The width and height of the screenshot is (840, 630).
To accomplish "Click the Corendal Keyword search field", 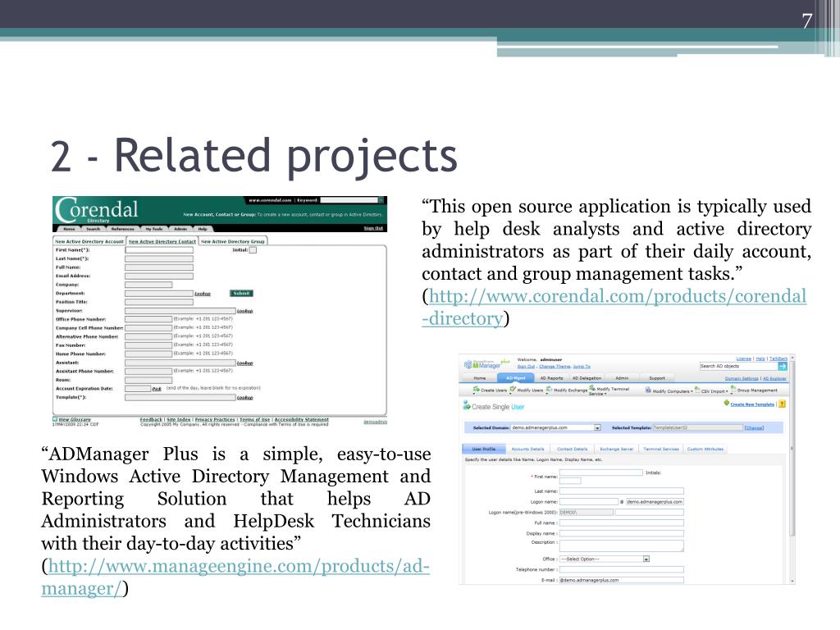I will 349,200.
